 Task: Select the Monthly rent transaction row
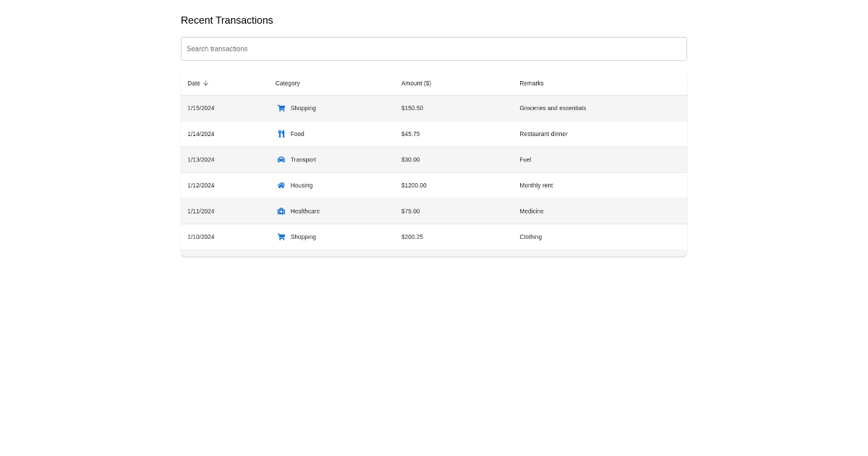434,185
